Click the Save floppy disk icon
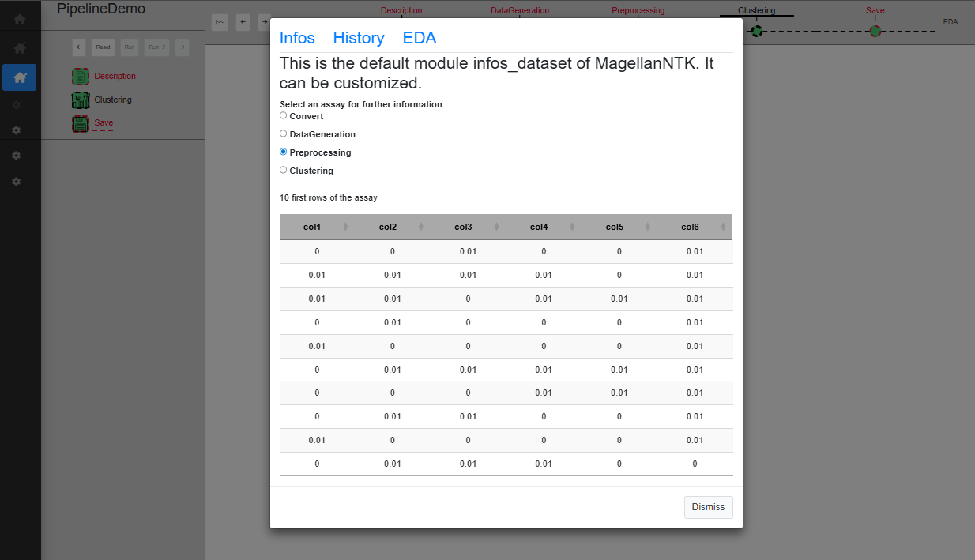 (x=81, y=124)
